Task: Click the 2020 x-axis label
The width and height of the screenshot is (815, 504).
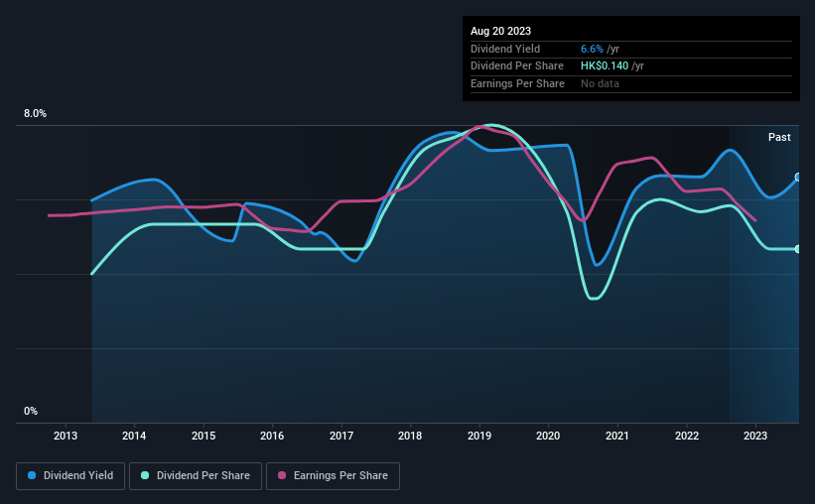Action: click(x=548, y=436)
